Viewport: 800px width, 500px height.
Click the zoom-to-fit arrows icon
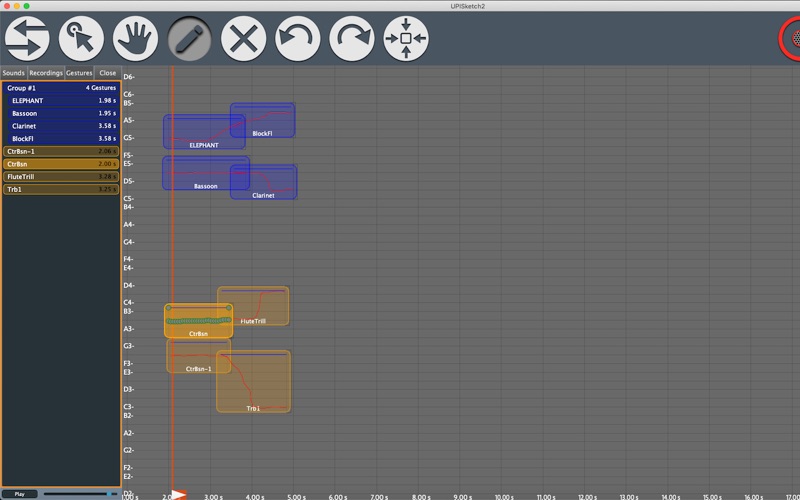coord(406,38)
